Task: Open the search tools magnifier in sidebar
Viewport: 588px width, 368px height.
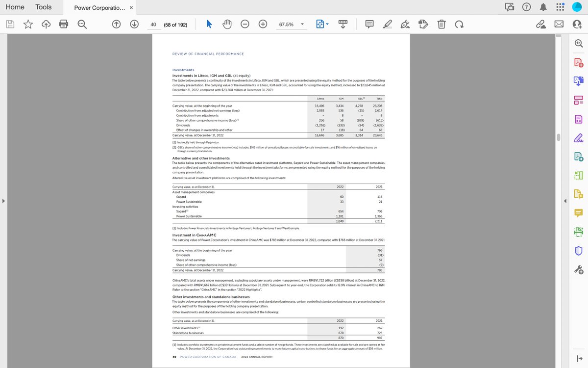Action: (579, 43)
